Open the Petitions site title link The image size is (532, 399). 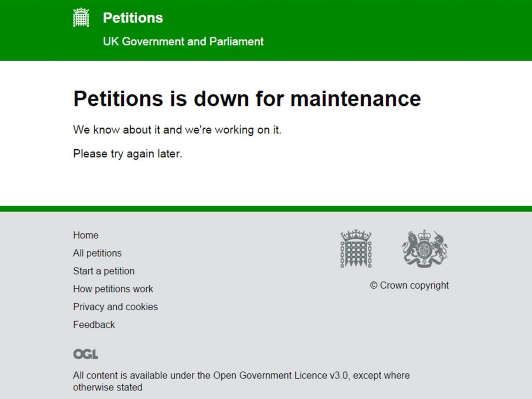click(133, 18)
